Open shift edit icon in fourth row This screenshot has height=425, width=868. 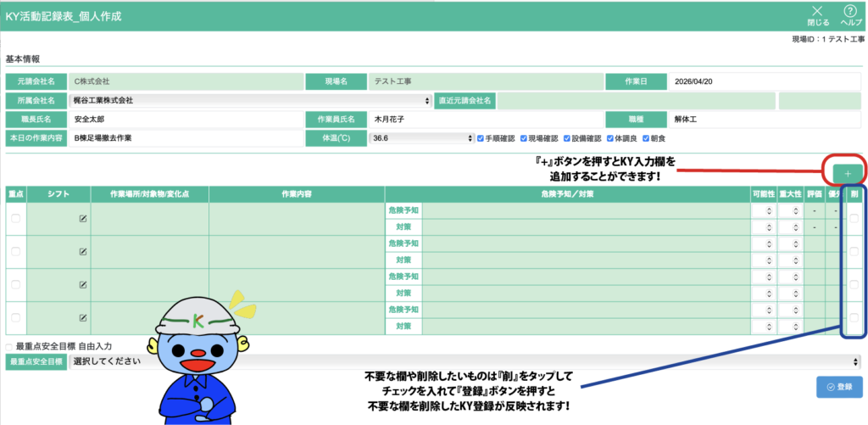[83, 318]
